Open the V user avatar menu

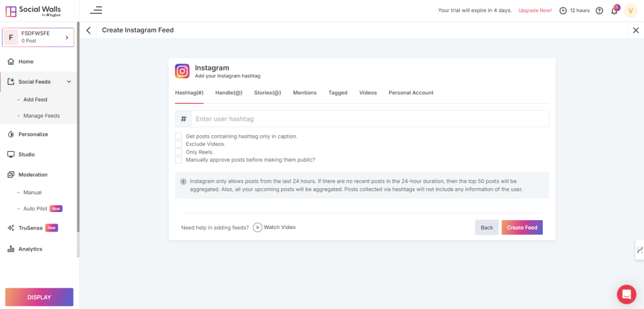tap(630, 11)
